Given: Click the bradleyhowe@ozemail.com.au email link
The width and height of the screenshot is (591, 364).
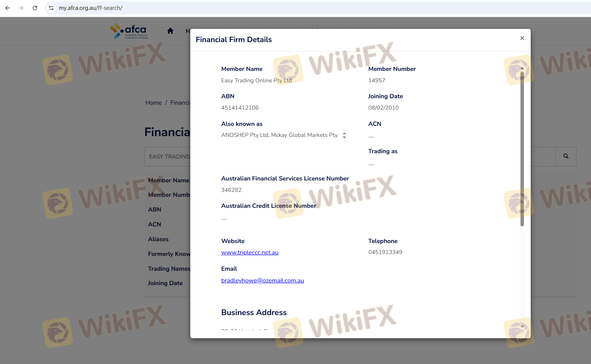Looking at the screenshot, I should coord(263,281).
